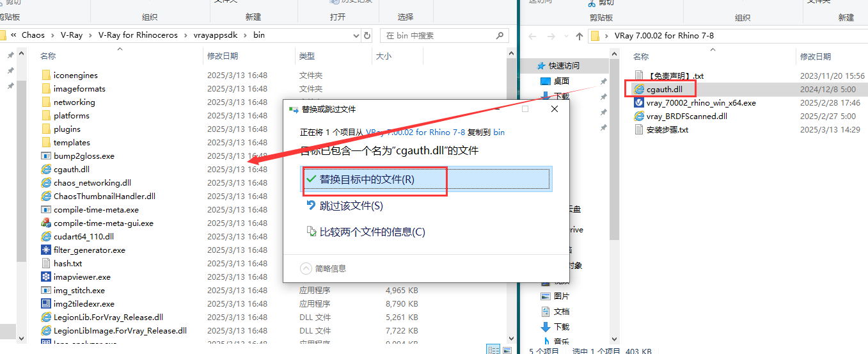Go up one level in the VRay folder window
This screenshot has height=354, width=868.
(x=580, y=36)
